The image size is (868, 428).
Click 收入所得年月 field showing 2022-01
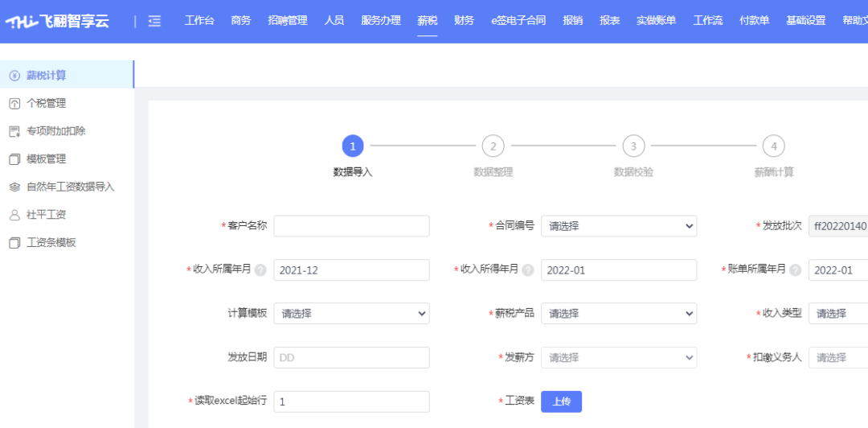(x=619, y=270)
